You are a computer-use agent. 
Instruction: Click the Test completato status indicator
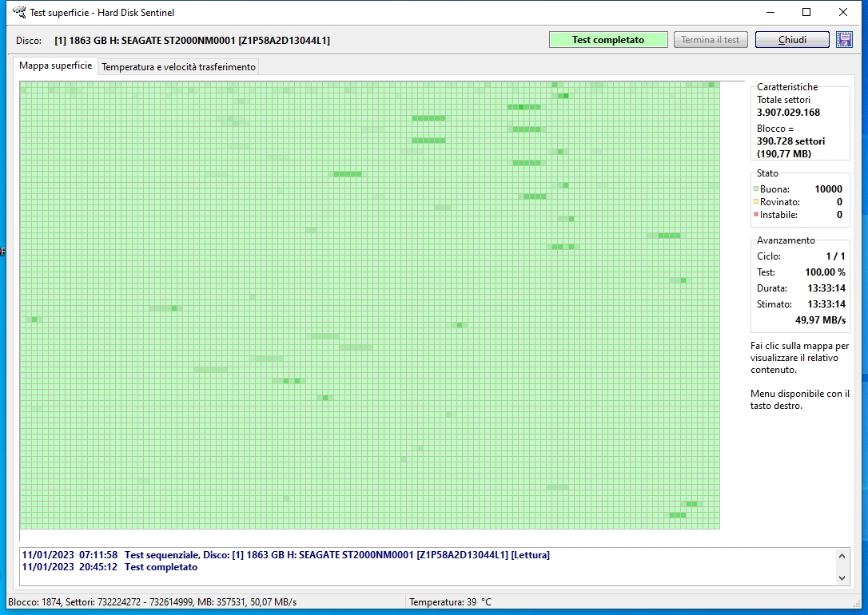[608, 40]
